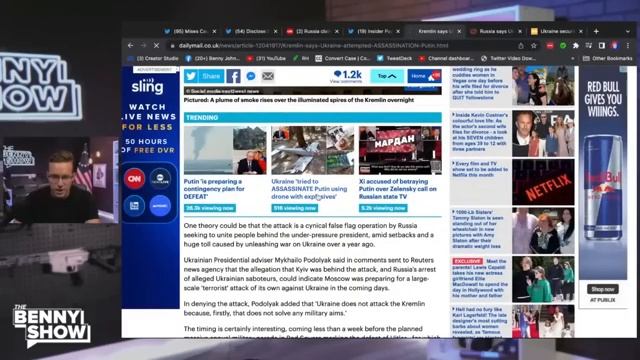Switch to the 'Russia says U' tab
640x360 pixels.
(x=492, y=31)
